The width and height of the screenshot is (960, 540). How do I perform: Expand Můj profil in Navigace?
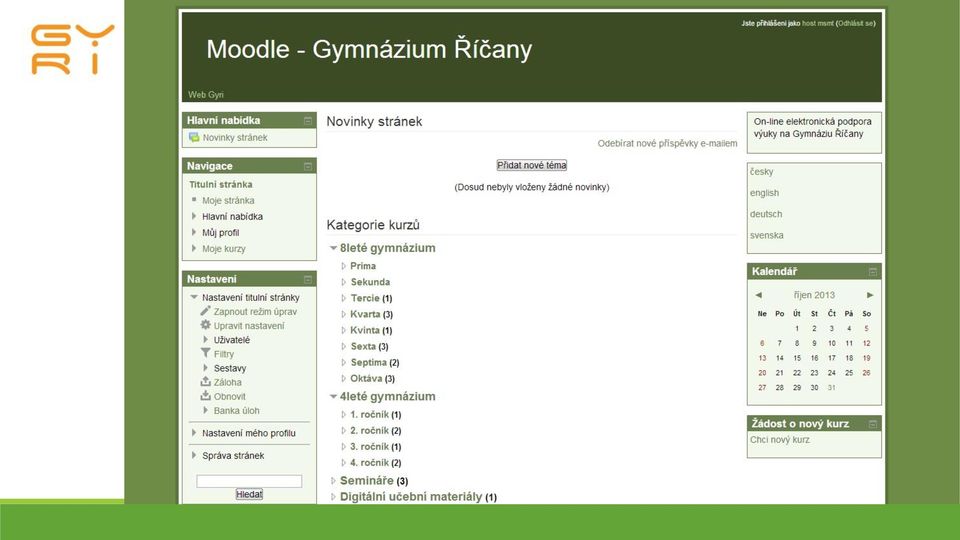click(x=194, y=232)
